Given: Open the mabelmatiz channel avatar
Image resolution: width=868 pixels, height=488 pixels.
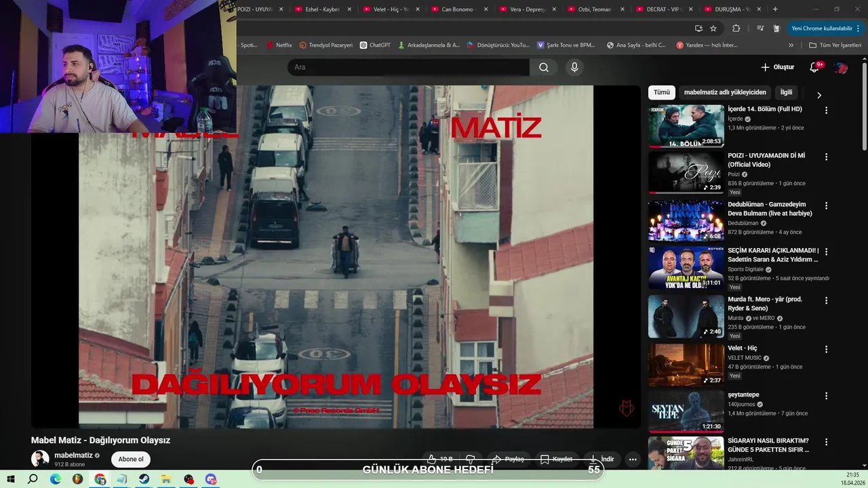Looking at the screenshot, I should [x=40, y=459].
